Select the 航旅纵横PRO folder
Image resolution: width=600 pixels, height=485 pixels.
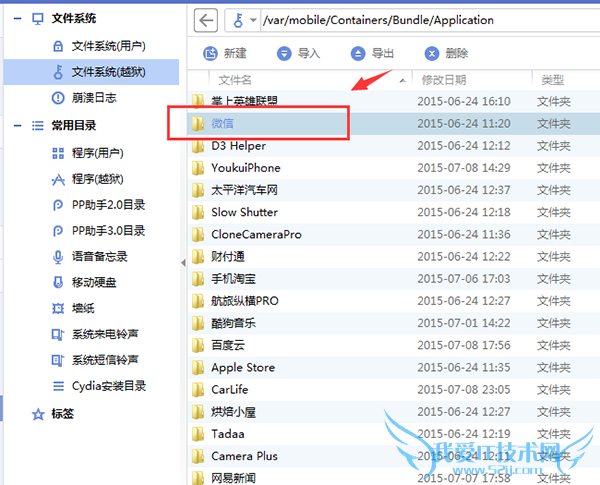coord(394,301)
